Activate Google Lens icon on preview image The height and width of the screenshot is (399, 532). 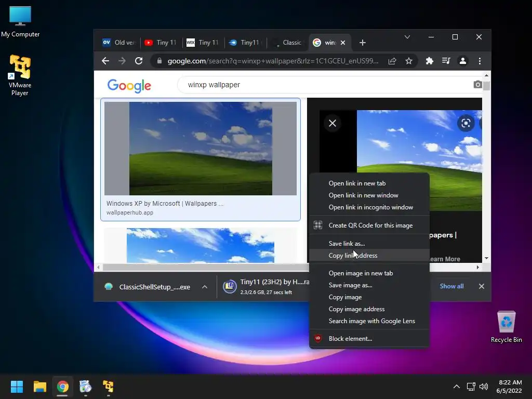coord(465,123)
